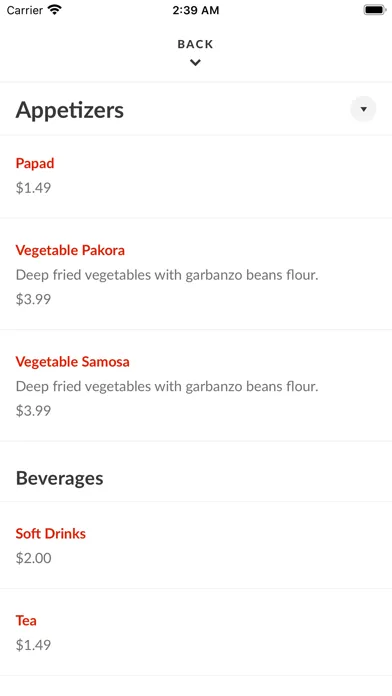Tap the Vegetable Samosa description text
The height and width of the screenshot is (696, 392).
click(x=167, y=386)
